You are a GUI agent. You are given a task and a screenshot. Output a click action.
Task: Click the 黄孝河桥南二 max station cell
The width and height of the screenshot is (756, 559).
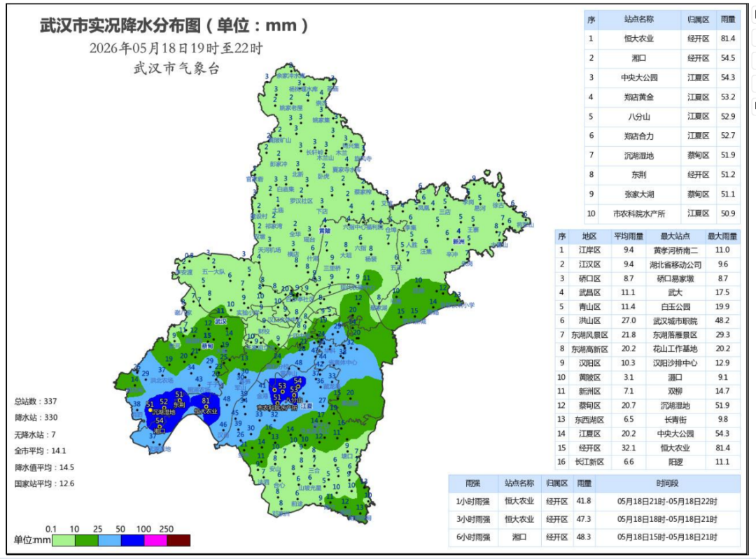coord(675,250)
